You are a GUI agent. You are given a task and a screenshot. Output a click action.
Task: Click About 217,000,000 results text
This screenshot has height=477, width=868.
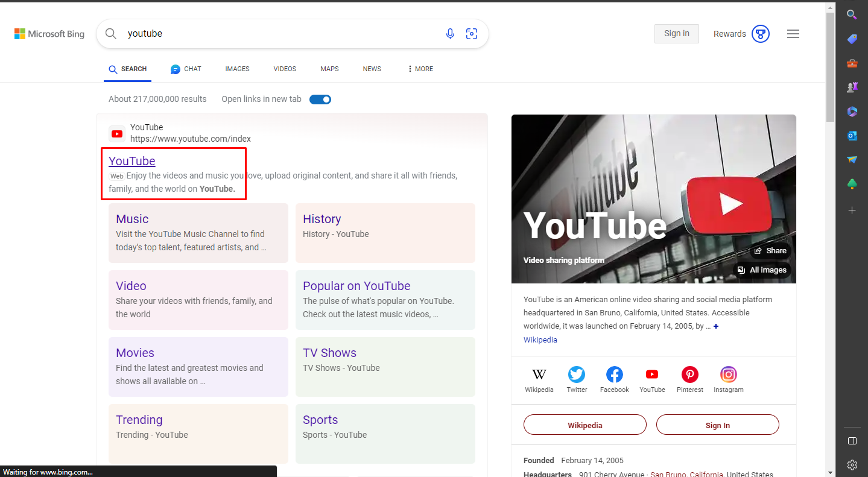click(157, 99)
